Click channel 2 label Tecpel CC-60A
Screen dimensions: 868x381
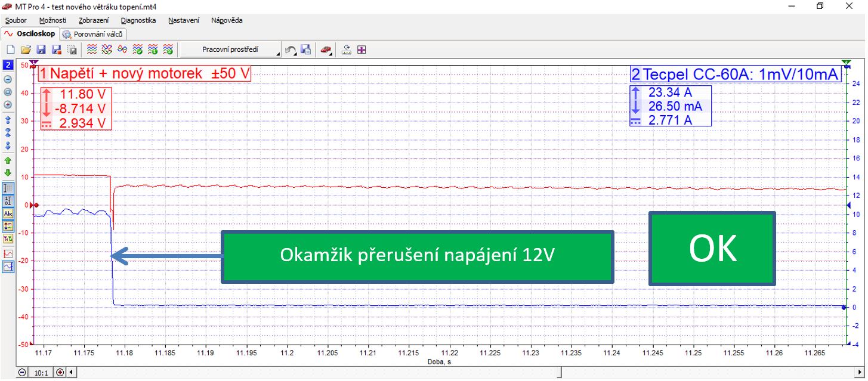pos(736,75)
